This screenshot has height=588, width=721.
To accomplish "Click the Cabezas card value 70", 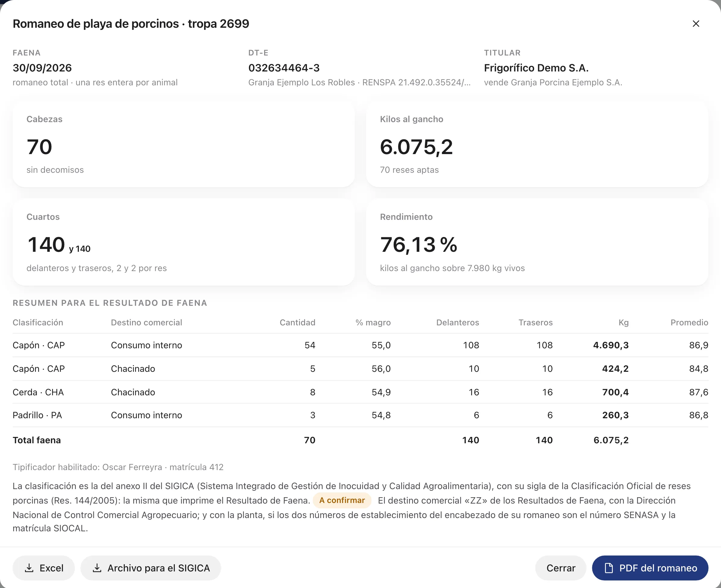I will pos(39,147).
